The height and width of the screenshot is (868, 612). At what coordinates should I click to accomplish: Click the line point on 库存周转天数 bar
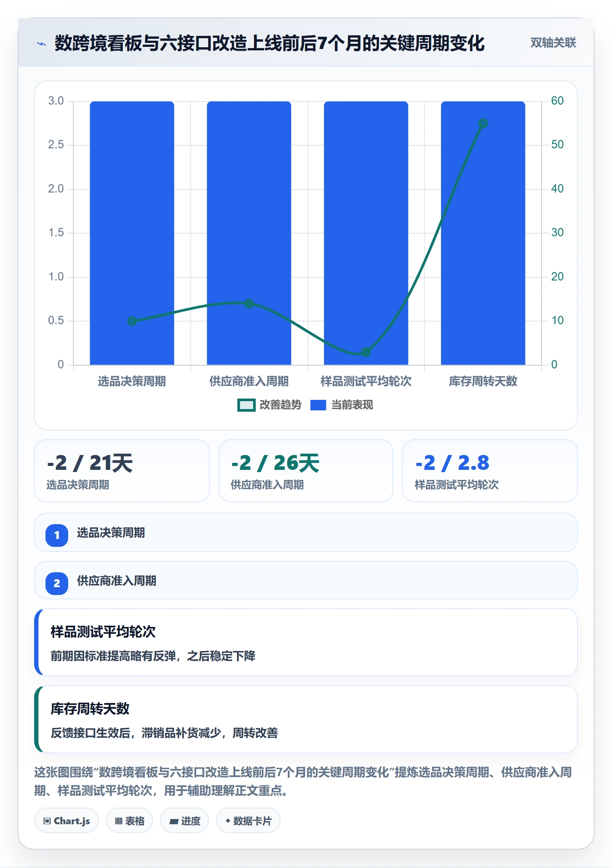(483, 123)
